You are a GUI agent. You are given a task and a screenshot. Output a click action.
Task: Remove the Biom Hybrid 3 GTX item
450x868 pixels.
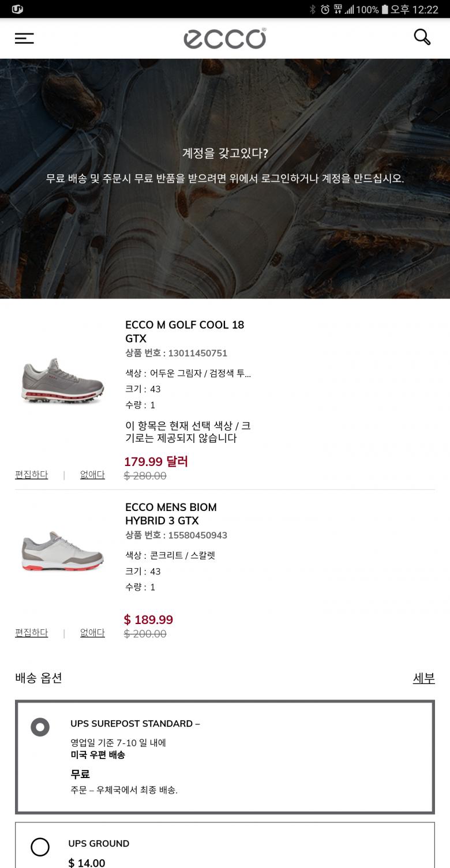click(92, 633)
